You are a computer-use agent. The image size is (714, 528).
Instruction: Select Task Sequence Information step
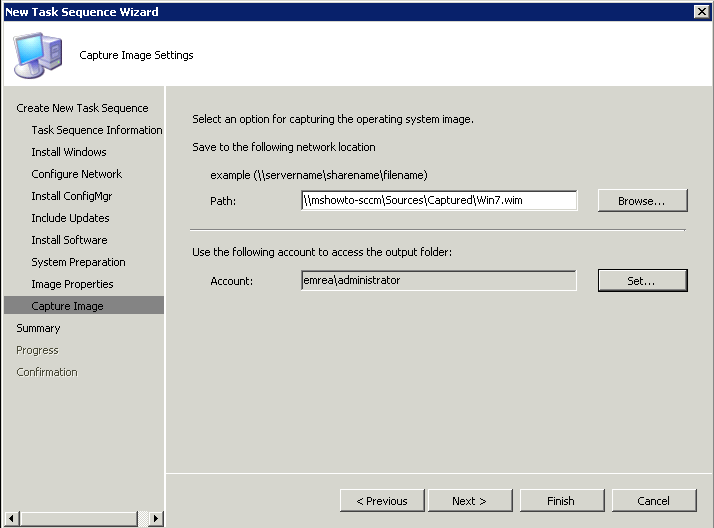97,130
